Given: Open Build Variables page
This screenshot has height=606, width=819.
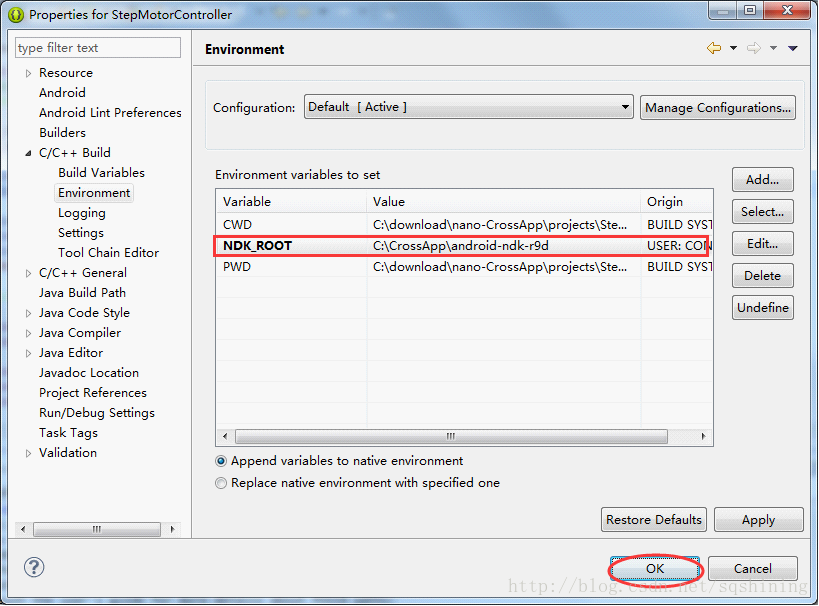Looking at the screenshot, I should pyautogui.click(x=101, y=172).
